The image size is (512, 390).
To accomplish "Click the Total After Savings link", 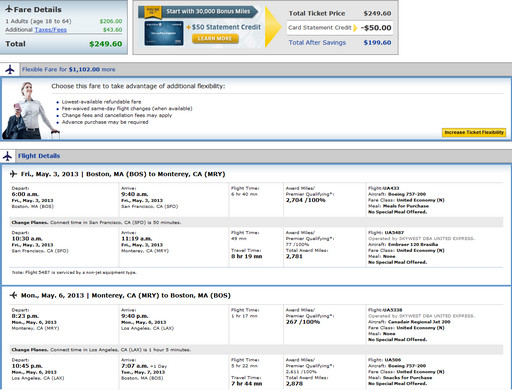I will pyautogui.click(x=317, y=43).
